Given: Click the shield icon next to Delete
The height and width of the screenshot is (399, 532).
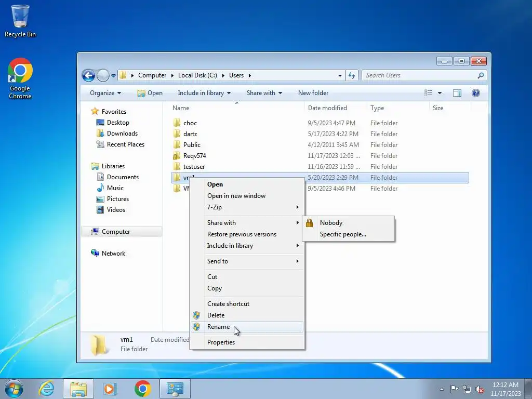Looking at the screenshot, I should click(x=196, y=315).
